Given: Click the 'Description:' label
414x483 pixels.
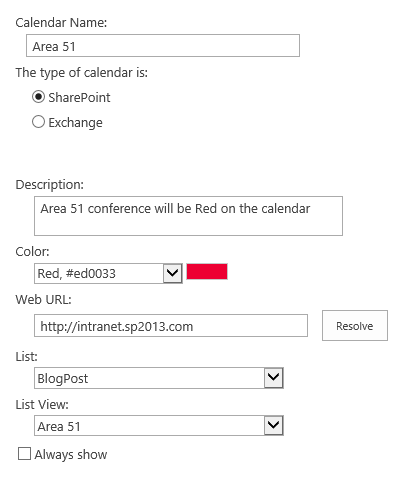Looking at the screenshot, I should [x=50, y=185].
